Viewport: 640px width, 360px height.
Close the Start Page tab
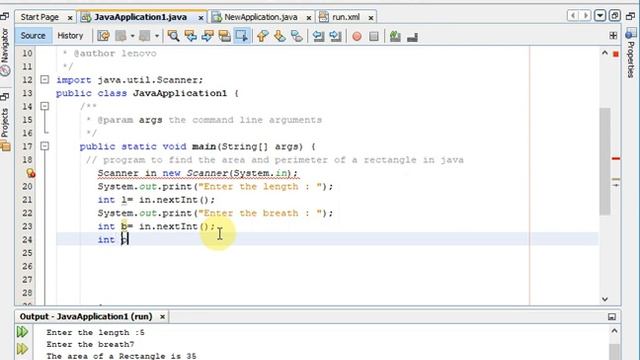point(70,18)
